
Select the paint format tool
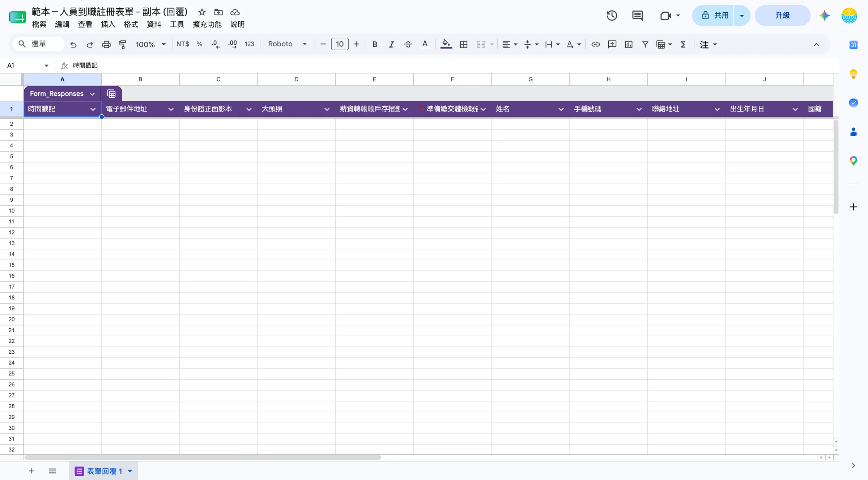click(x=123, y=45)
